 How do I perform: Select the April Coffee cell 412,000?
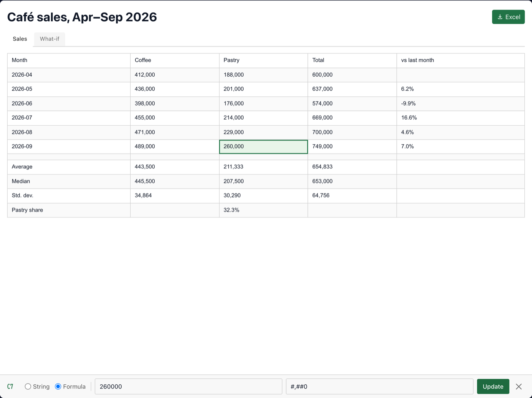tap(175, 75)
